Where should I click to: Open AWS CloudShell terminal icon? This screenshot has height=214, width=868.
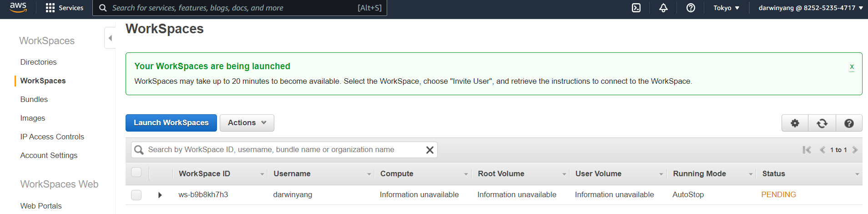pos(636,8)
